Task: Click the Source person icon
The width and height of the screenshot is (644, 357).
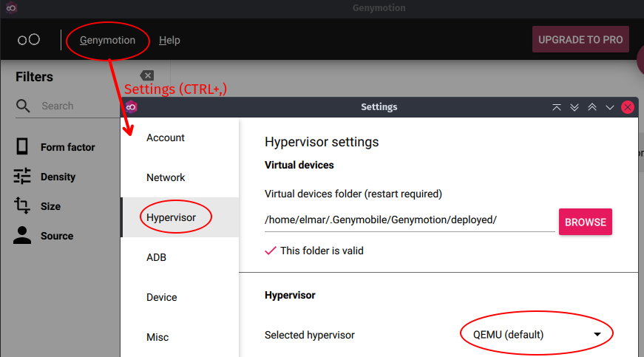Action: pyautogui.click(x=22, y=235)
